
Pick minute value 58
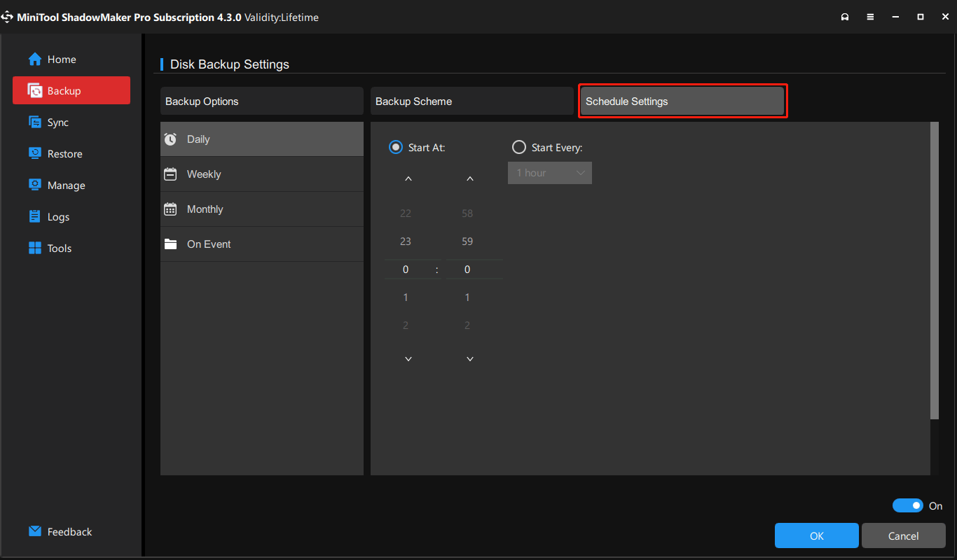coord(467,213)
